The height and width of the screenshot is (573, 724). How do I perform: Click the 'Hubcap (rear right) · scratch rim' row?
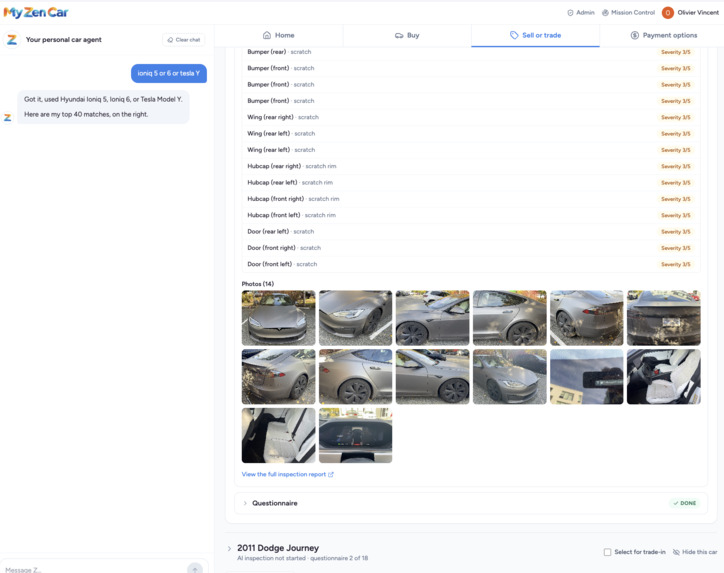[x=471, y=166]
